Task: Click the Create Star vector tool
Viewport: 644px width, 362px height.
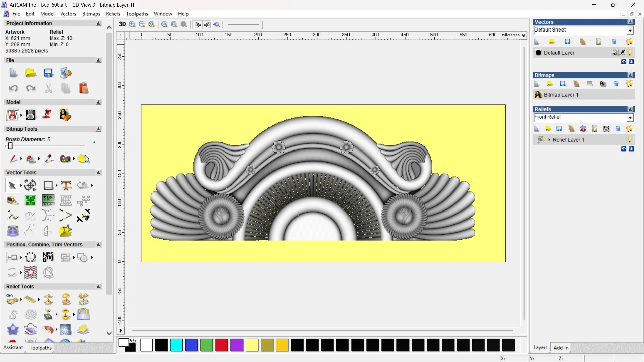Action: point(66,231)
